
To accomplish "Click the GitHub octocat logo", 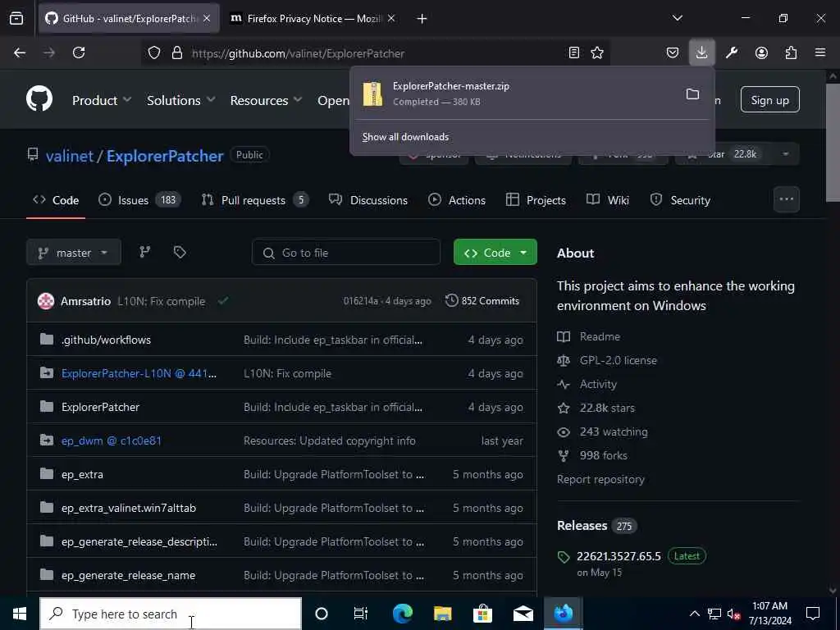I will pos(39,99).
